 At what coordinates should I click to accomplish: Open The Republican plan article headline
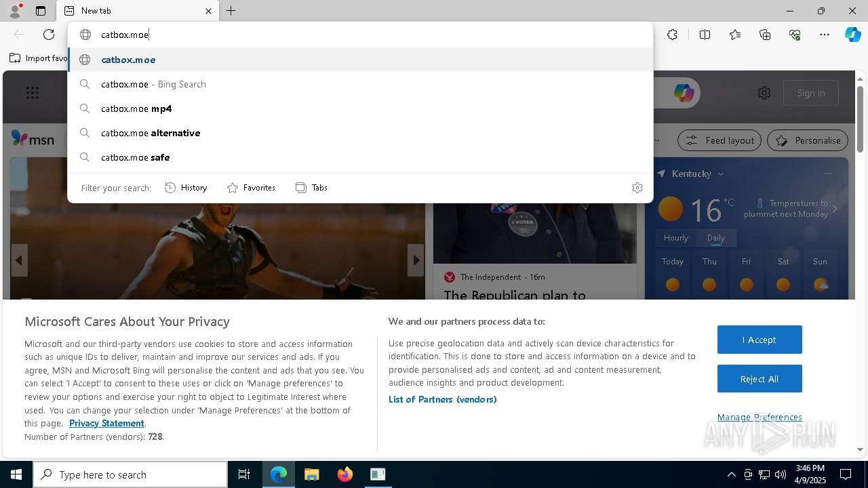tap(514, 295)
